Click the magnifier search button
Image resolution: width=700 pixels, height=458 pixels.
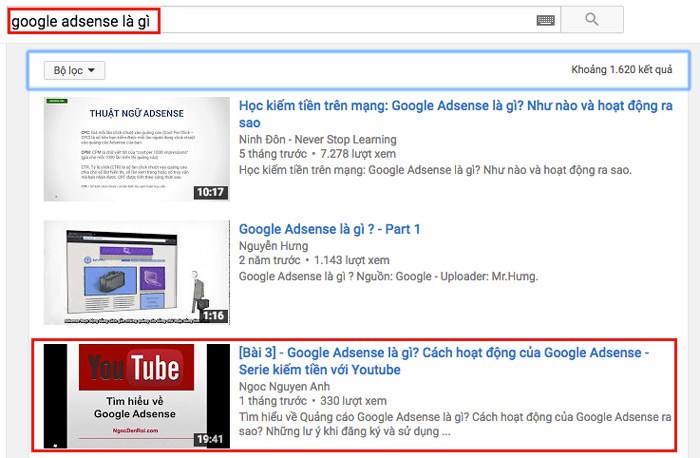tap(592, 19)
